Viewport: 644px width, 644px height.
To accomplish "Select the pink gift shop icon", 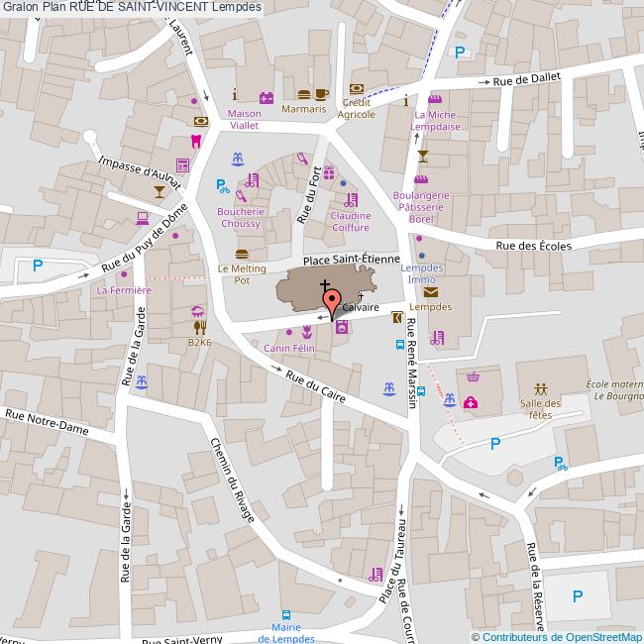I will click(x=328, y=171).
